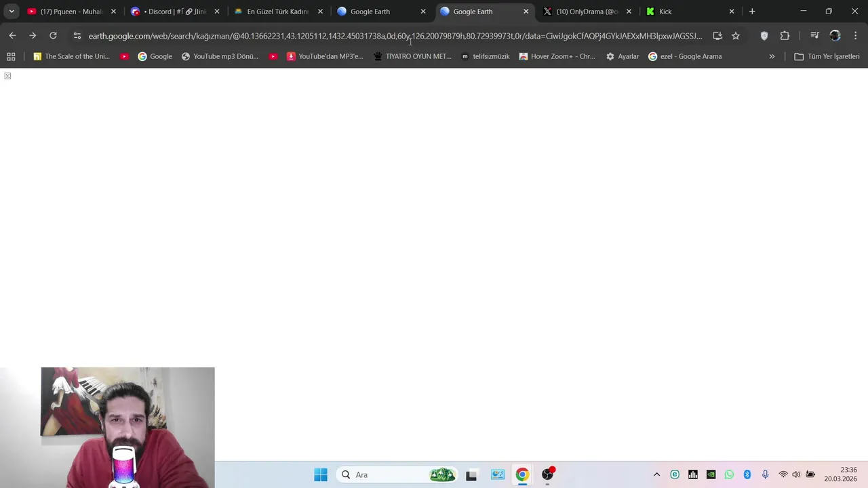Viewport: 868px width, 488px height.
Task: Click the earth.google.com address bar URL
Action: [395, 36]
